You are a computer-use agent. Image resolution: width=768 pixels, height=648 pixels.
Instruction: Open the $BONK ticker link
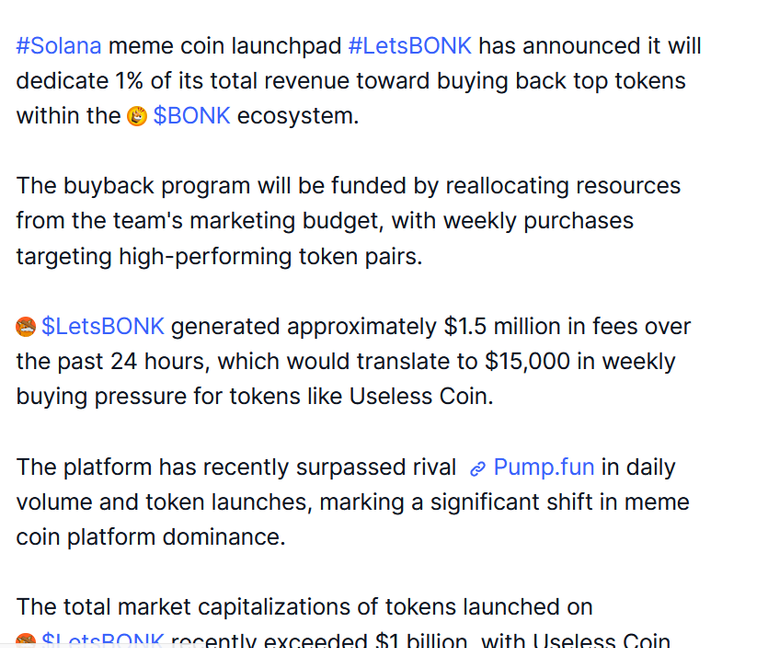[192, 116]
